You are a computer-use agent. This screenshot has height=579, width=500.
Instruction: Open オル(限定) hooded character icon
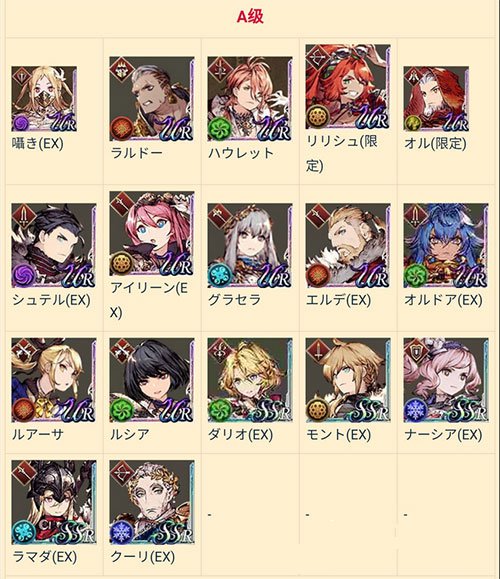tap(436, 99)
